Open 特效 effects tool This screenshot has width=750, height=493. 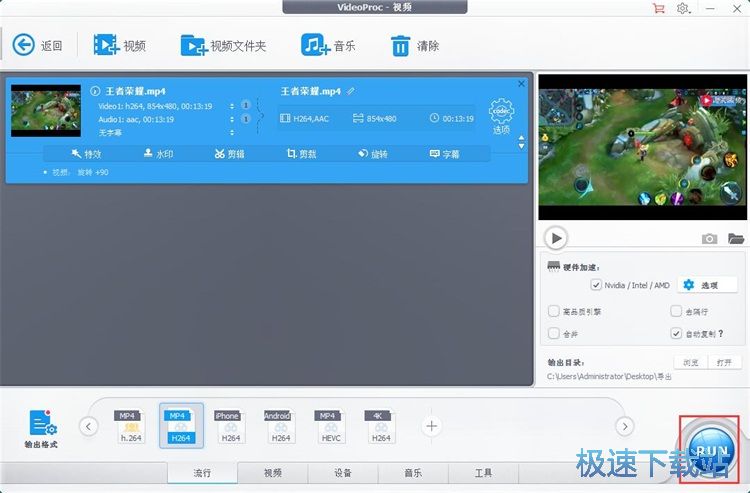86,154
